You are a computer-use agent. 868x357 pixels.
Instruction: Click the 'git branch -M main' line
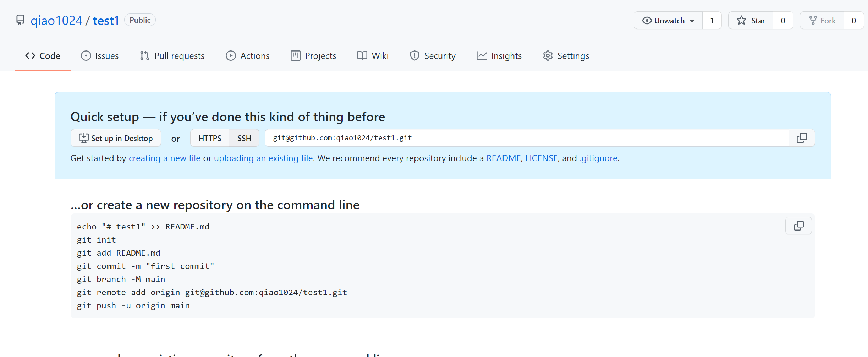(121, 279)
